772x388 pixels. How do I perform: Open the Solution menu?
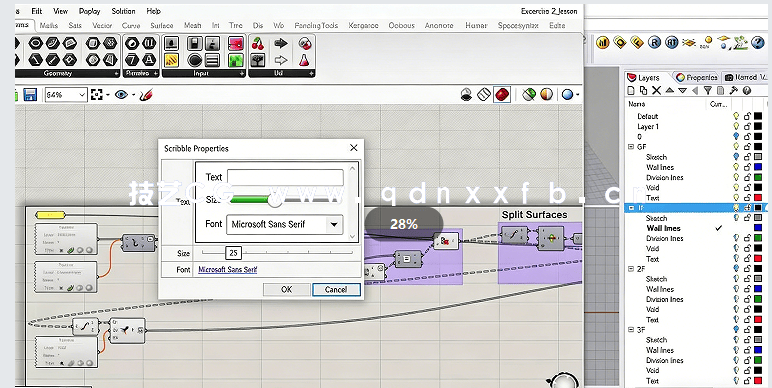(123, 11)
